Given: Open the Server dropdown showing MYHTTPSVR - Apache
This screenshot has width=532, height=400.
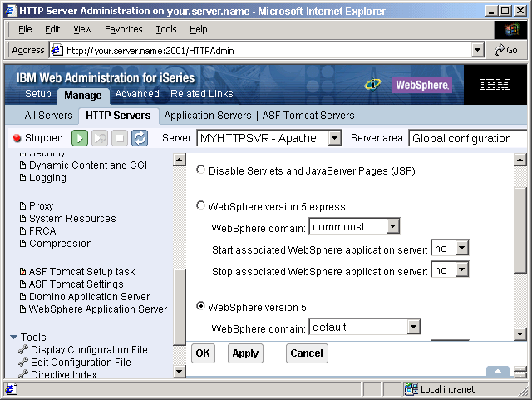Looking at the screenshot, I should (x=269, y=138).
